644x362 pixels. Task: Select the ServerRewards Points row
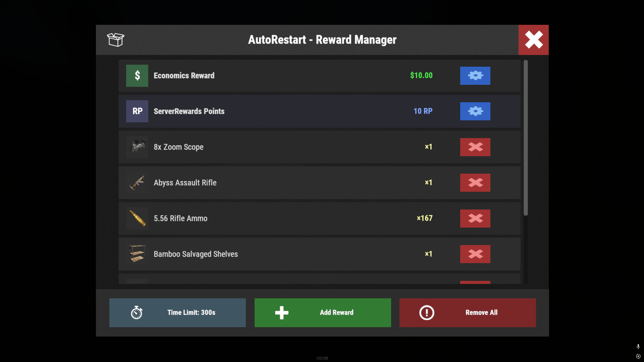[319, 111]
